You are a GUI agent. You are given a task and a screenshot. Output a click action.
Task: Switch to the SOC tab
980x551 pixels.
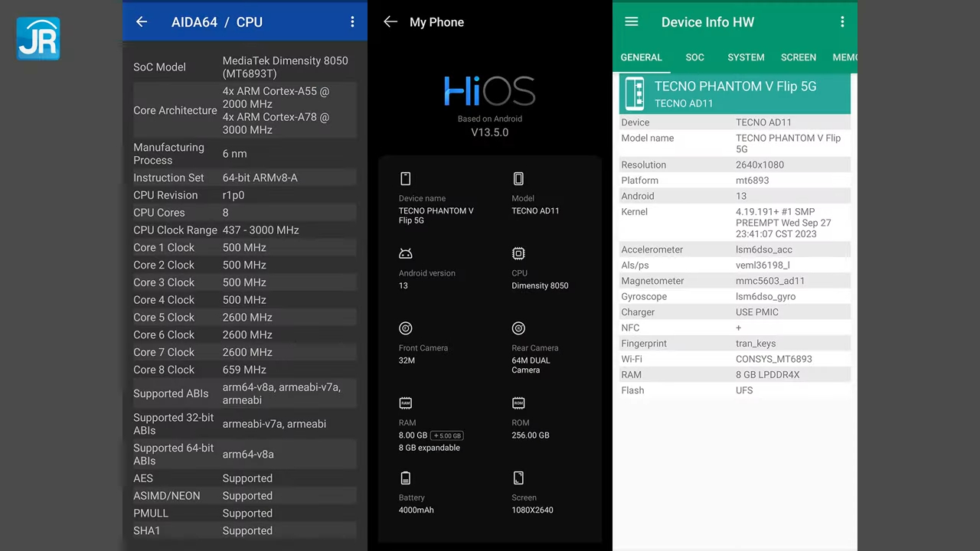[694, 57]
